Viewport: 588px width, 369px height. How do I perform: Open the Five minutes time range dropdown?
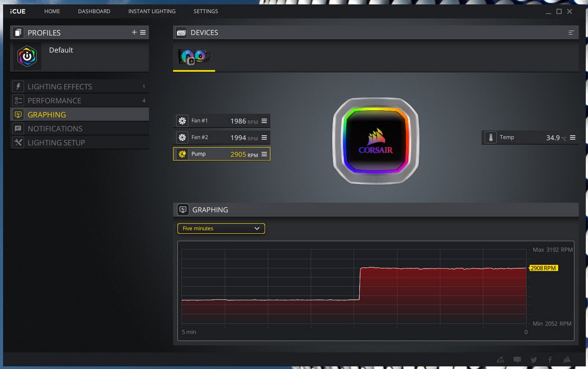[221, 228]
